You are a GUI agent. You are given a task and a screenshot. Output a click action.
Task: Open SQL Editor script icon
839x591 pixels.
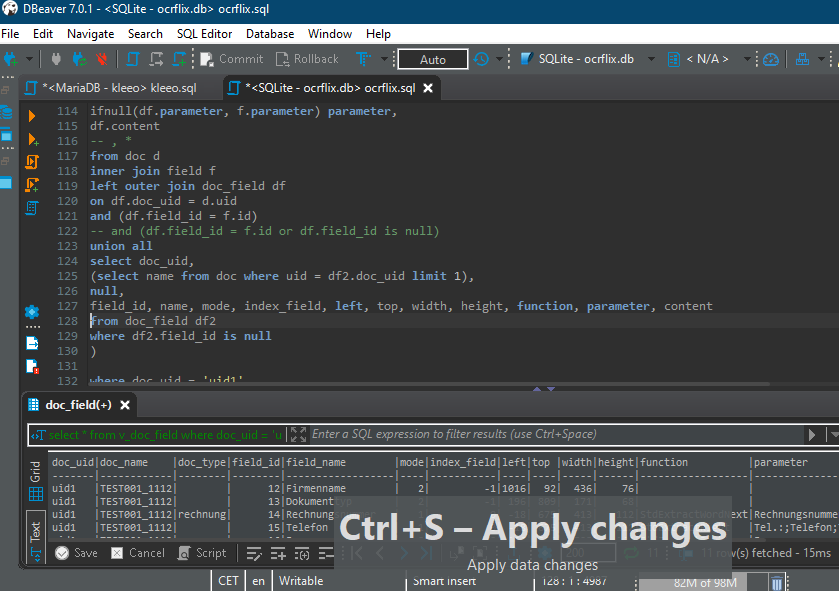[x=133, y=59]
